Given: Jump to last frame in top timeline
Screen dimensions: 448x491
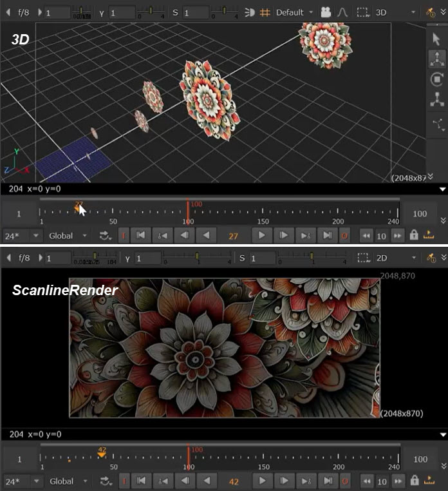Looking at the screenshot, I should (327, 236).
